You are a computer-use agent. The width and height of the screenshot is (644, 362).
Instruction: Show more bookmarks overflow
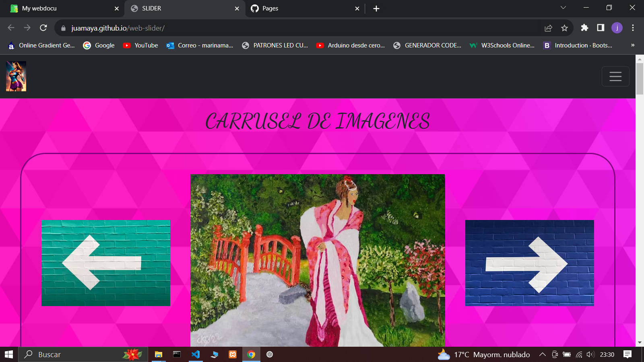pos(633,45)
